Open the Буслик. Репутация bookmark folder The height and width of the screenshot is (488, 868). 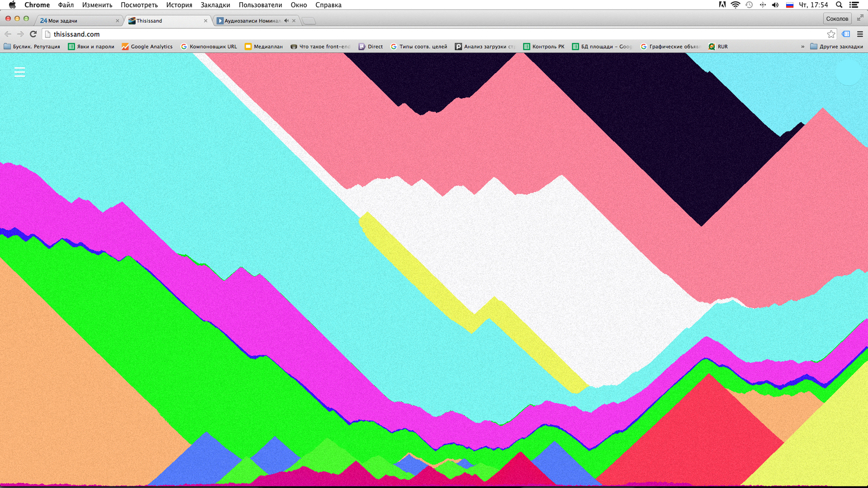pos(32,47)
